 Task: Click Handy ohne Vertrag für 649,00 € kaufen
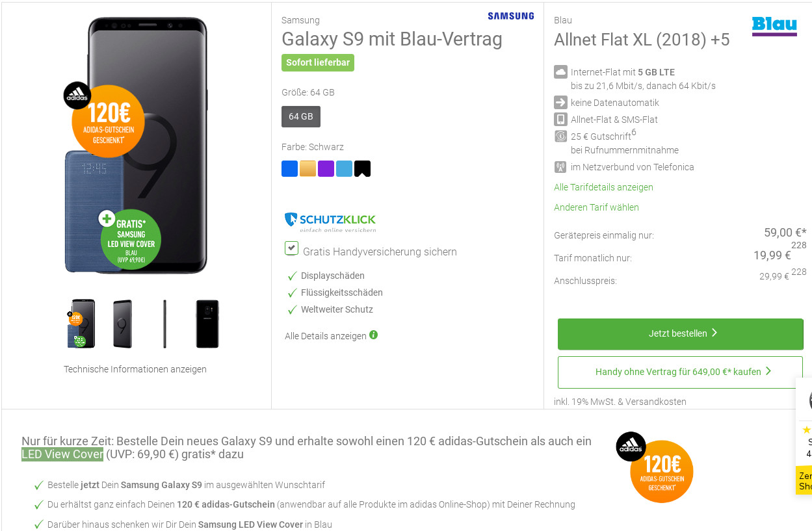(680, 372)
